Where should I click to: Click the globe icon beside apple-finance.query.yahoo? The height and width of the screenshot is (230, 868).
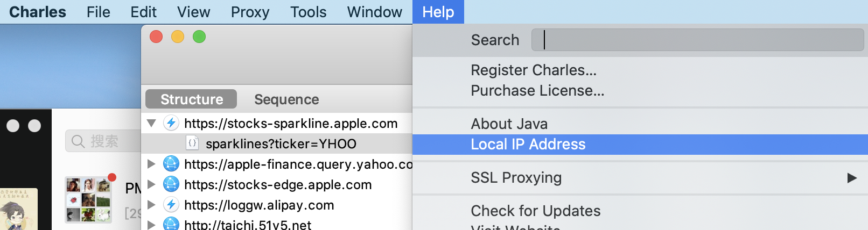(171, 164)
